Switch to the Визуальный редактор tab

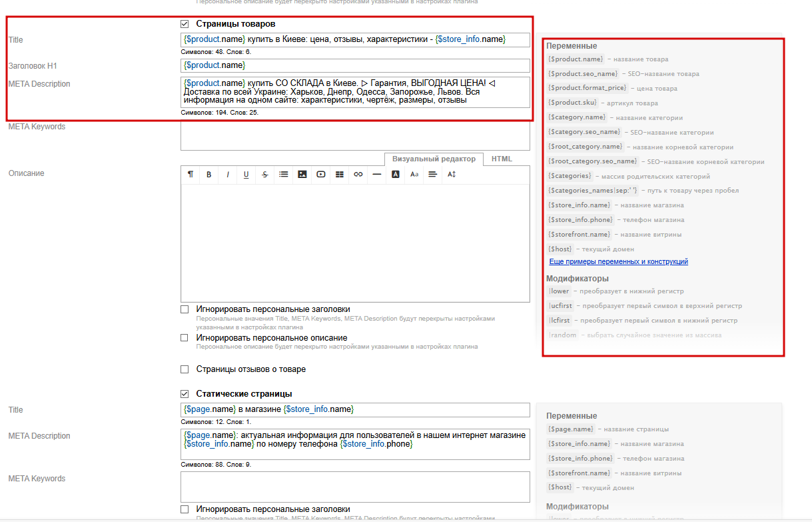tap(434, 159)
